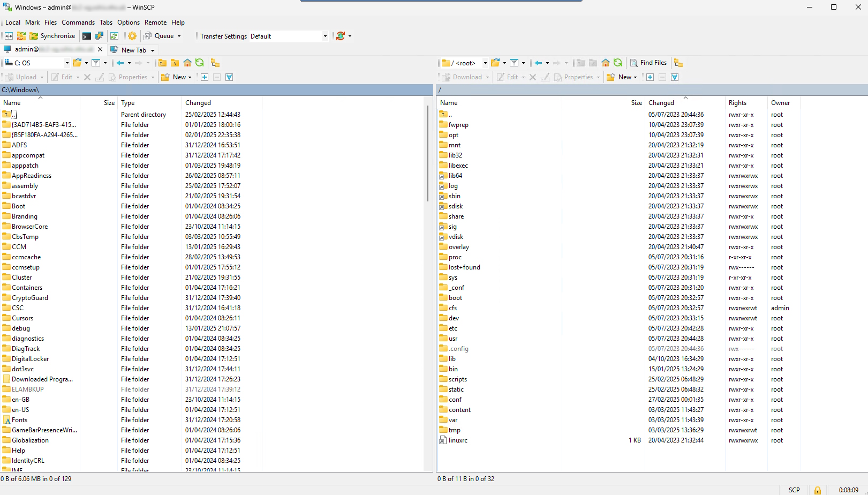
Task: Click the lock encryption icon in status bar
Action: 818,490
